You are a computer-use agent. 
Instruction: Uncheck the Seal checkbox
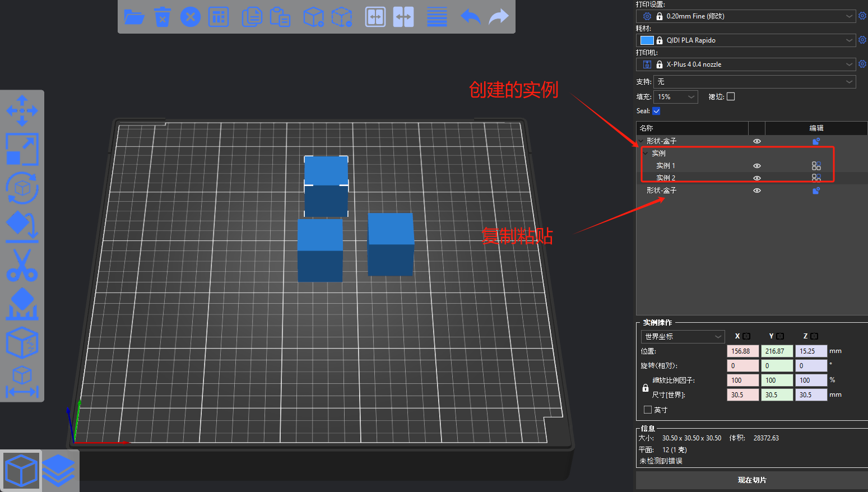pyautogui.click(x=656, y=111)
